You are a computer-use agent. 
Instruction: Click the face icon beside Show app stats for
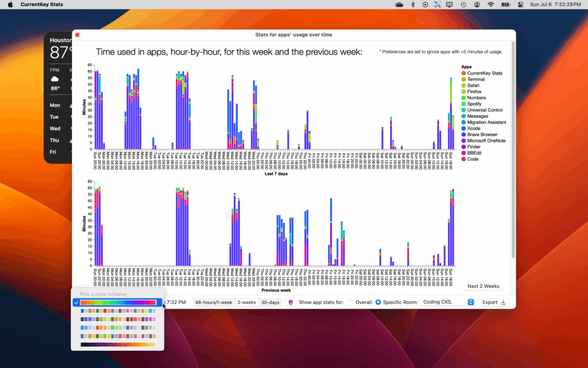292,302
